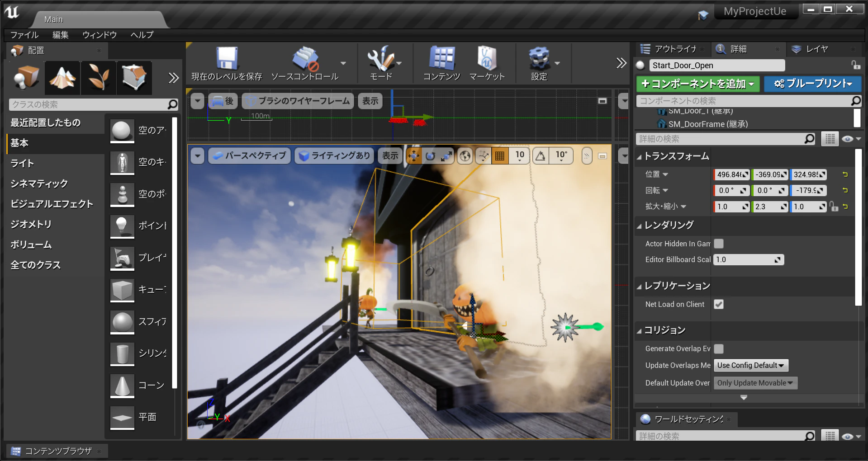Open the Window (ウィンドウ) menu
The image size is (868, 461).
click(100, 35)
